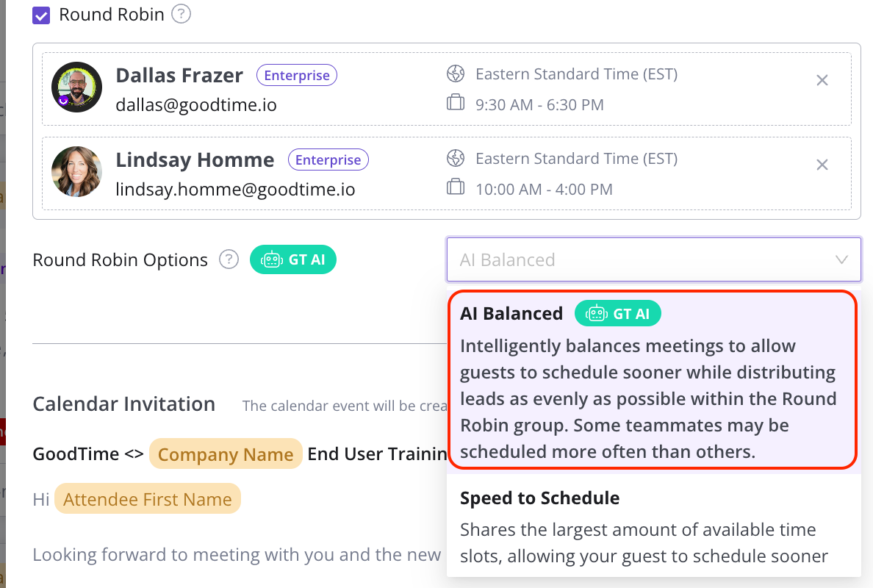Uncheck the Round Robin checkbox

tap(41, 15)
